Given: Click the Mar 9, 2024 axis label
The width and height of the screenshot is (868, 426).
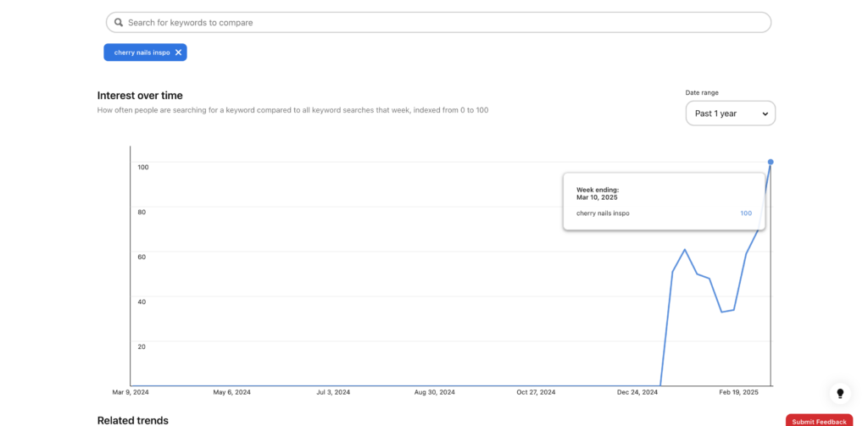Looking at the screenshot, I should pos(131,392).
